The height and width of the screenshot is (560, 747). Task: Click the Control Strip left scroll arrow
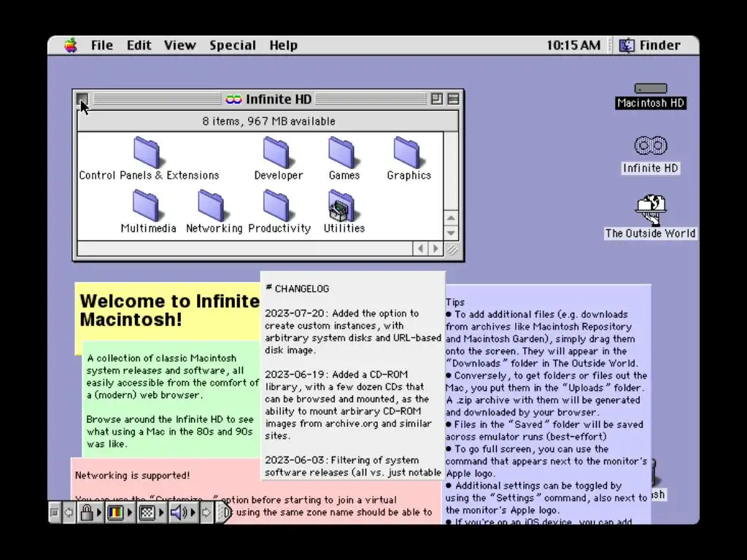pyautogui.click(x=69, y=513)
